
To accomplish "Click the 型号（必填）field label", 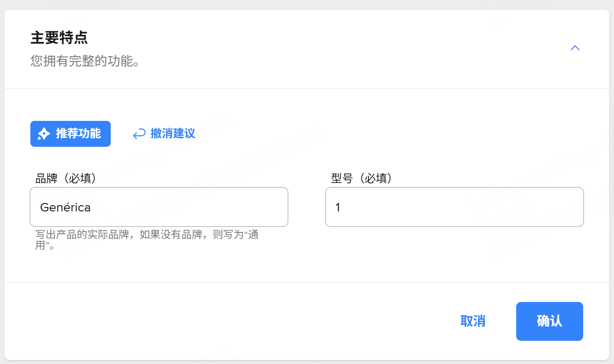I will (x=361, y=178).
